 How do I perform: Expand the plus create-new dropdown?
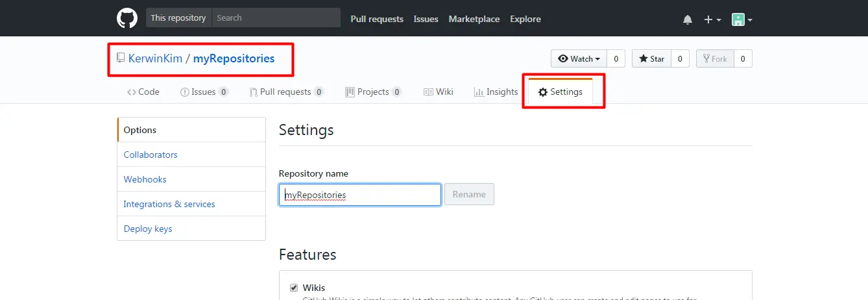[712, 19]
